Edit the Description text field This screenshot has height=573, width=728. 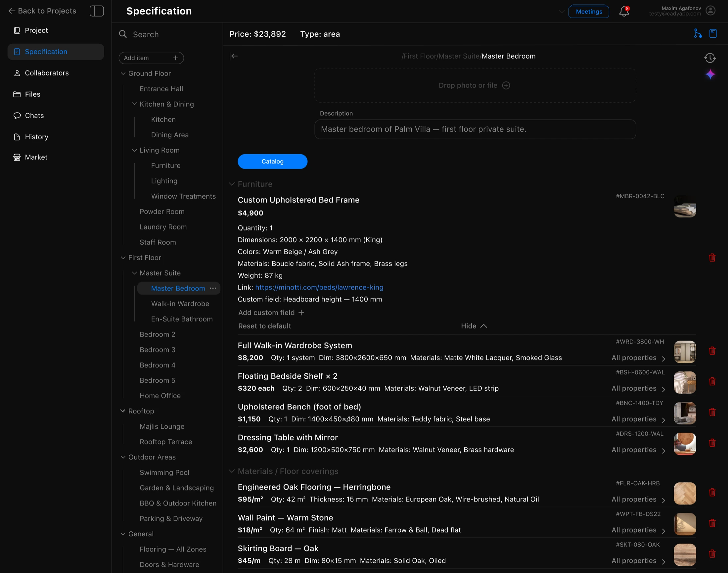coord(475,129)
